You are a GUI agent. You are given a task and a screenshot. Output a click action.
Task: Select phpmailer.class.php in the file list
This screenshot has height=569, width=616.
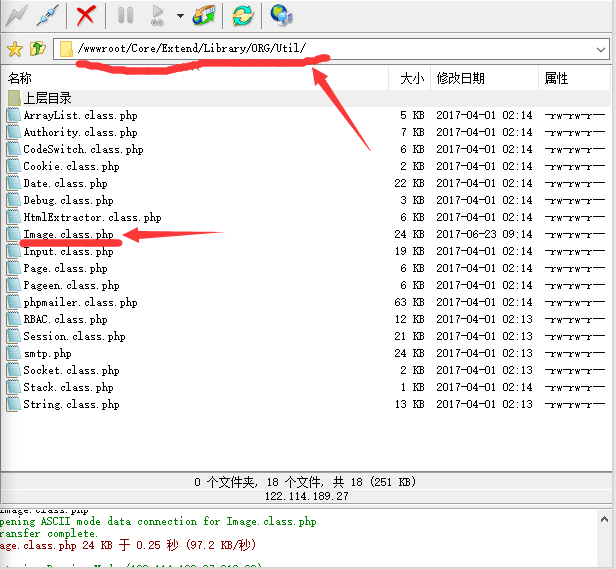(80, 302)
